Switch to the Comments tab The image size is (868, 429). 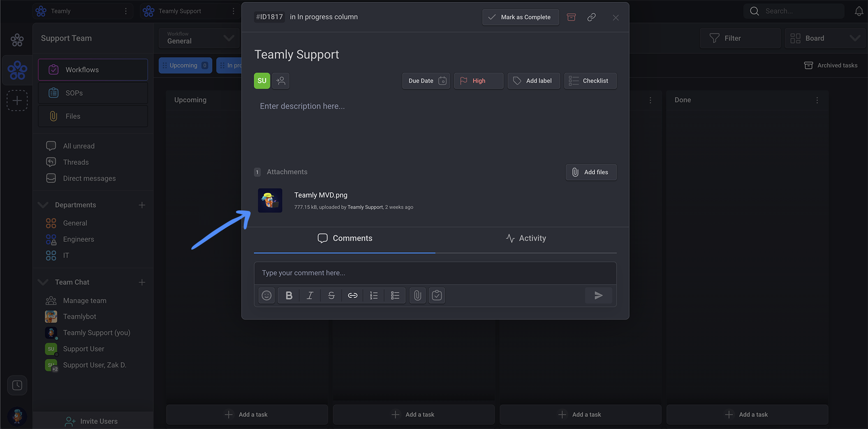click(344, 238)
